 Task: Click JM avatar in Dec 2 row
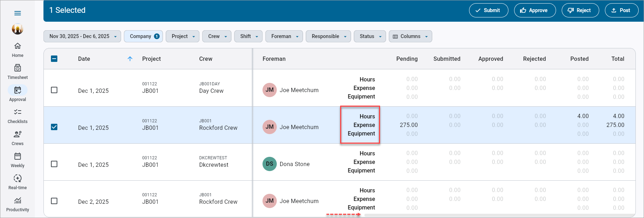click(270, 201)
